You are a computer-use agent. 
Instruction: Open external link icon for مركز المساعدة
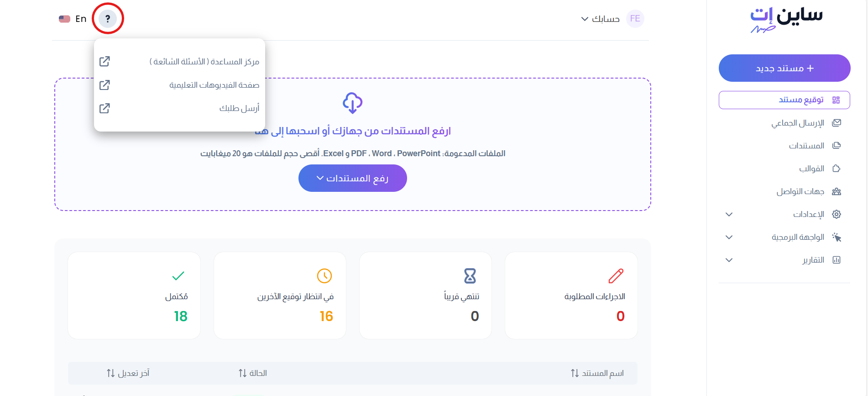[x=105, y=61]
